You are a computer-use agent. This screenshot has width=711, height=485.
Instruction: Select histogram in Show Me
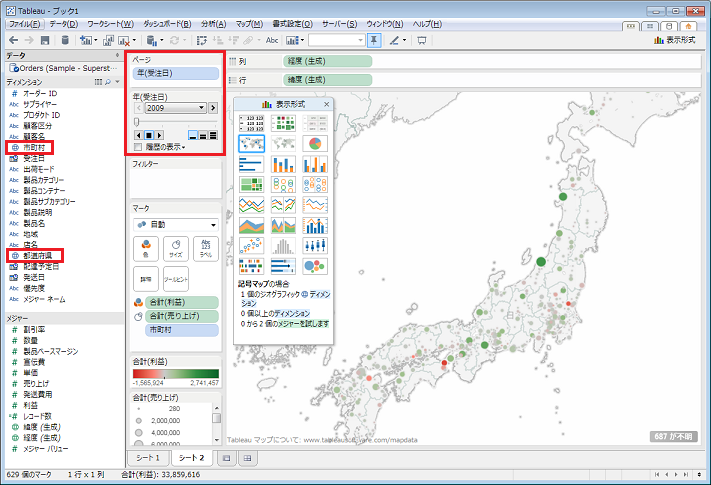point(283,246)
